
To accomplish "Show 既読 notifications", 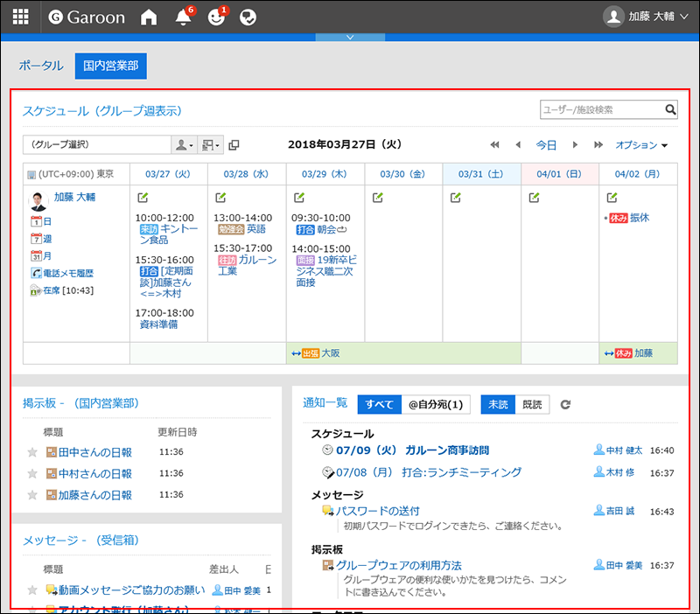I will [532, 404].
